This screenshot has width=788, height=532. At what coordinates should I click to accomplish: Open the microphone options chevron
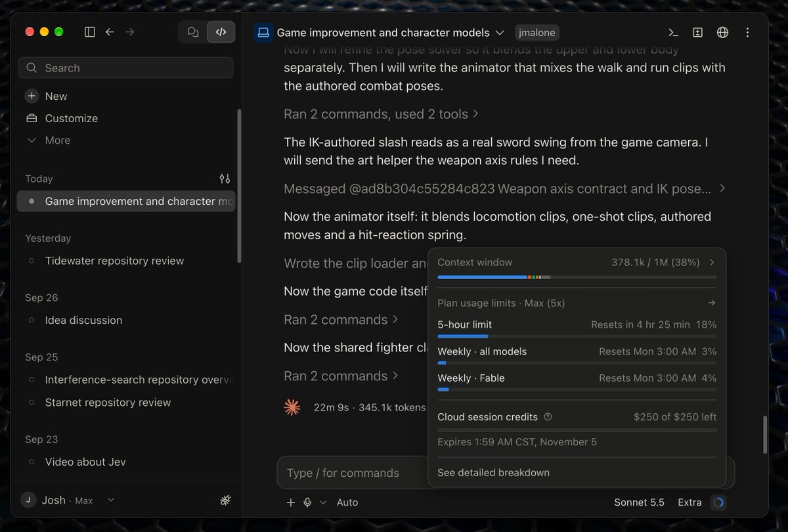322,502
